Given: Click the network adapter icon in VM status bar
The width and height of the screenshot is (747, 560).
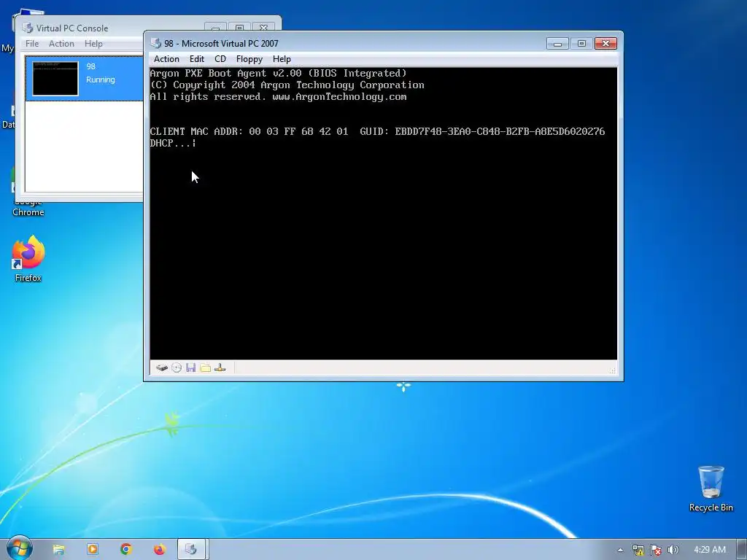Looking at the screenshot, I should point(220,367).
